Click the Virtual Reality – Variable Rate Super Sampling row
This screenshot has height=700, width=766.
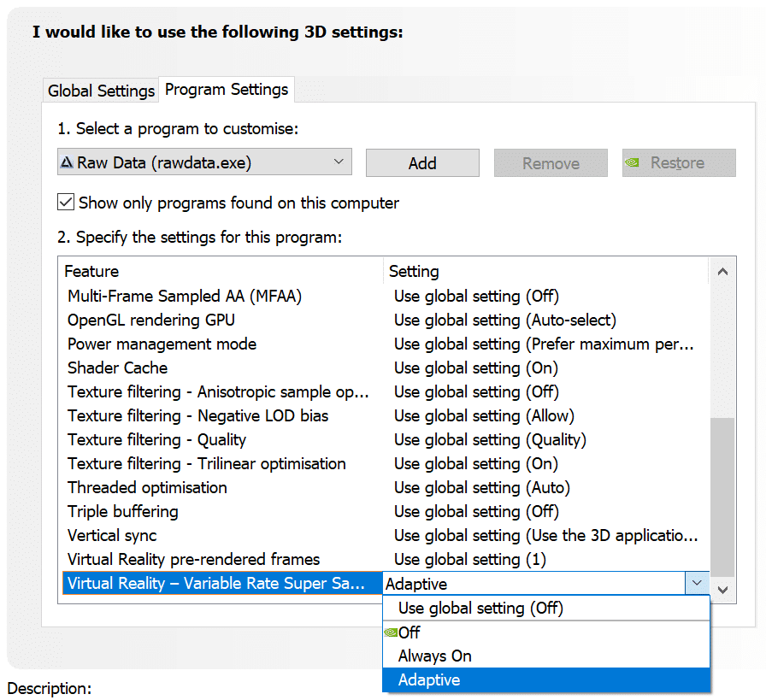point(222,583)
